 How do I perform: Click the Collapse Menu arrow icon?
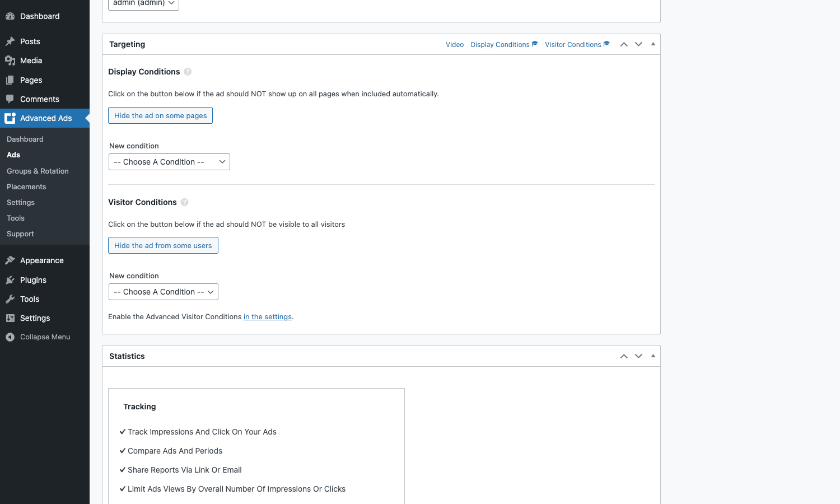tap(10, 337)
